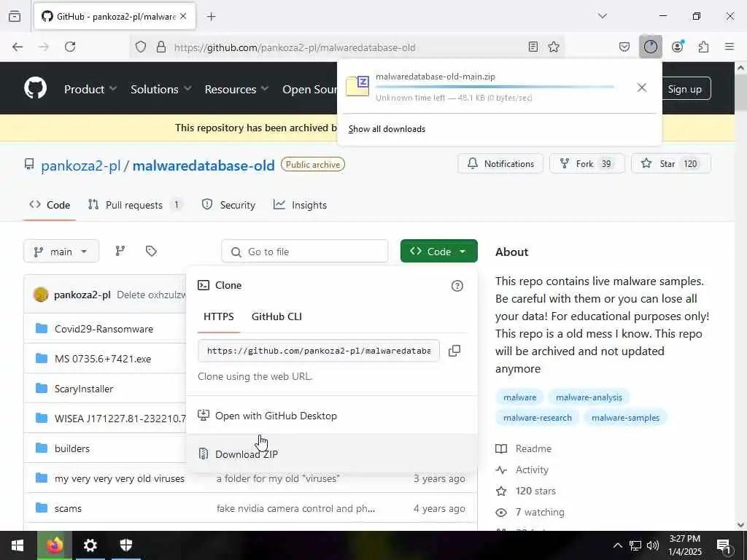The height and width of the screenshot is (560, 747).
Task: Open the scams folder
Action: point(68,508)
